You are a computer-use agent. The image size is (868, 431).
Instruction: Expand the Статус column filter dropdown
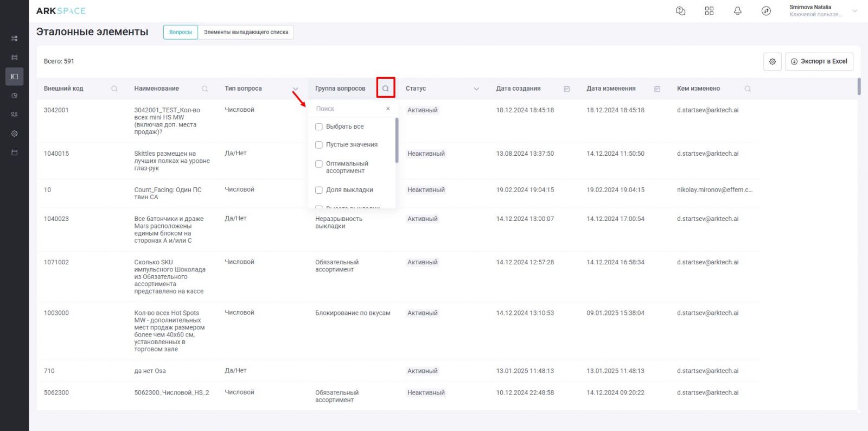pyautogui.click(x=476, y=88)
